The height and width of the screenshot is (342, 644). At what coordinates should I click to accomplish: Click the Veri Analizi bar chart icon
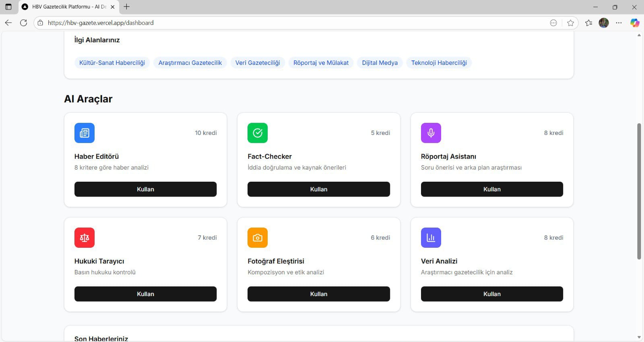[x=431, y=238]
